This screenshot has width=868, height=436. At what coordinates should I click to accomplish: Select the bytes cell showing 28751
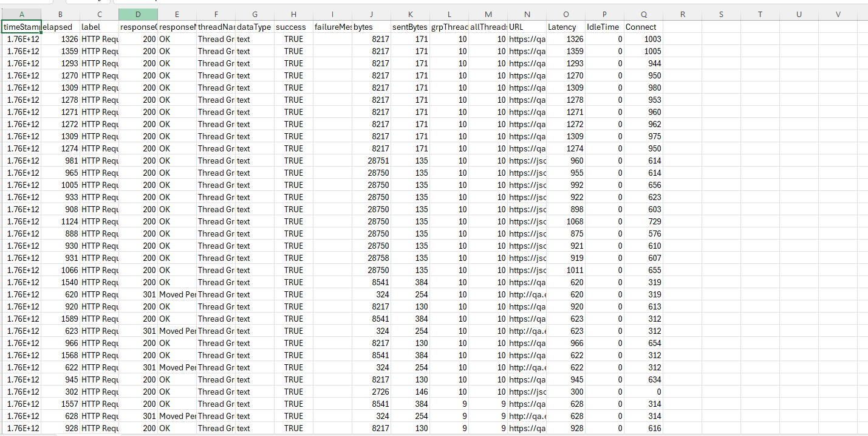[371, 161]
